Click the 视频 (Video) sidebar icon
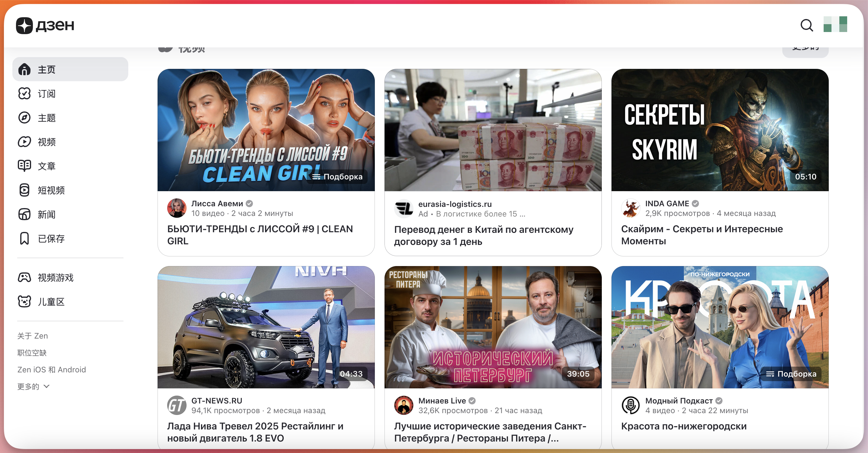Image resolution: width=868 pixels, height=453 pixels. pyautogui.click(x=24, y=141)
